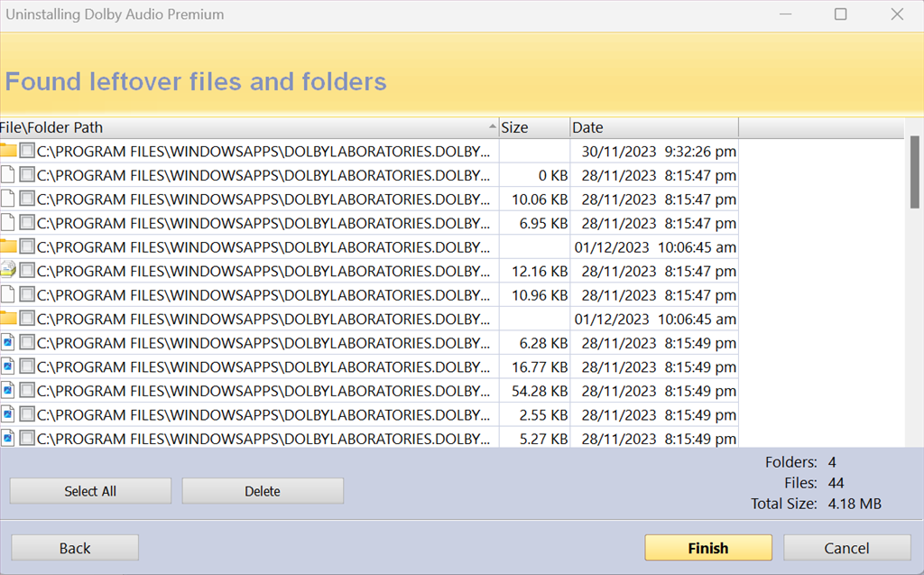Click the 'Files: 44' summary text

tap(814, 483)
